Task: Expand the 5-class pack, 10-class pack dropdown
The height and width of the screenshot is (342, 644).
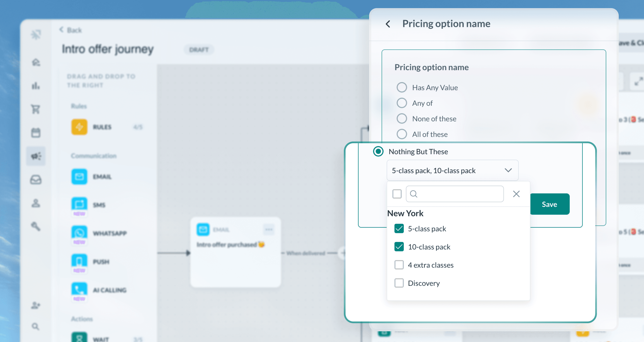Action: (x=452, y=170)
